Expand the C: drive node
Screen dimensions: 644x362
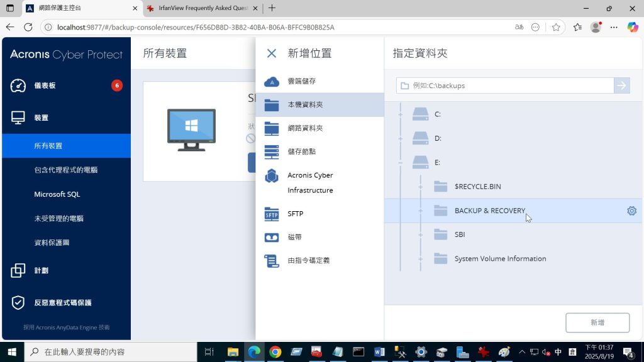(400, 114)
